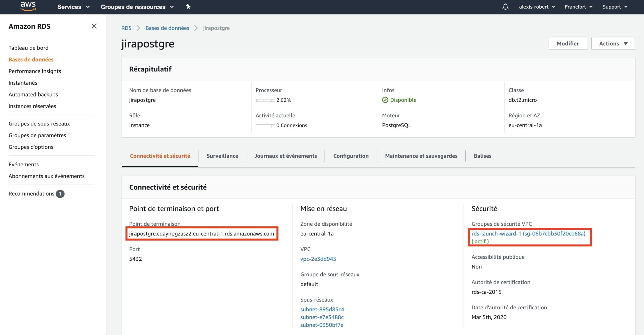Open Abonnements aux événements in sidebar

[x=47, y=176]
